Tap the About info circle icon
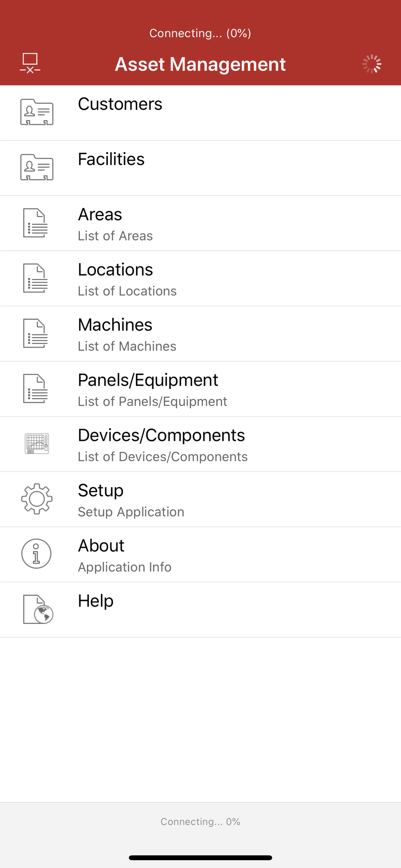401x868 pixels. 36,554
